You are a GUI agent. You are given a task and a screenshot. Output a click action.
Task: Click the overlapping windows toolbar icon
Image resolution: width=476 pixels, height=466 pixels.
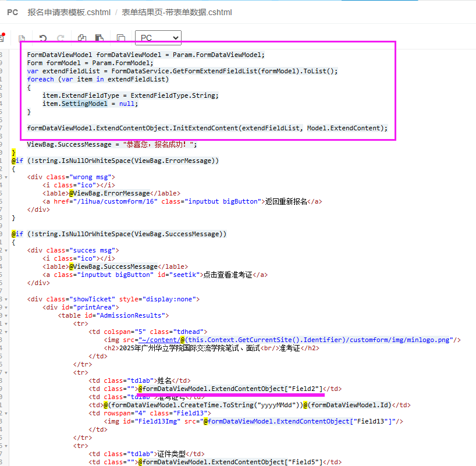point(120,38)
